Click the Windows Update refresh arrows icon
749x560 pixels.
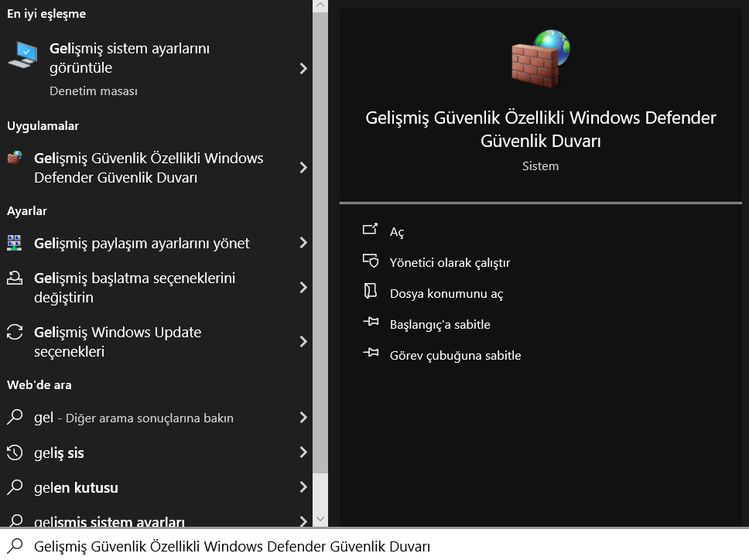tap(15, 333)
